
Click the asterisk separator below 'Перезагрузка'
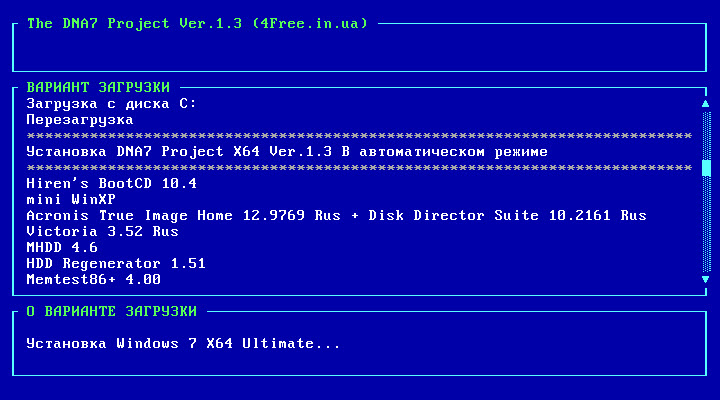click(359, 135)
